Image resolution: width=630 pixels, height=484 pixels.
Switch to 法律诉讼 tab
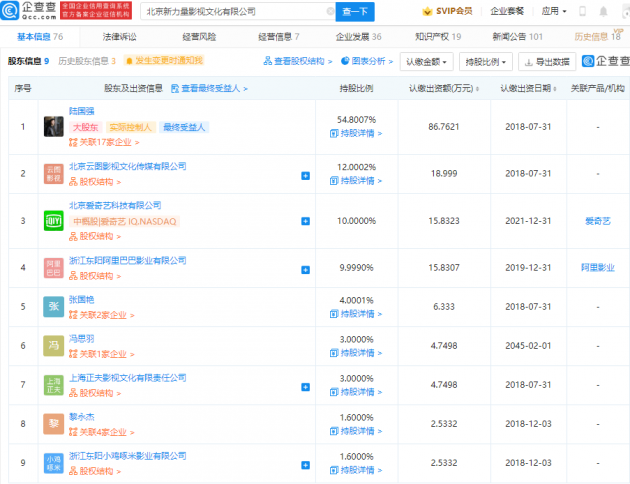coord(119,37)
